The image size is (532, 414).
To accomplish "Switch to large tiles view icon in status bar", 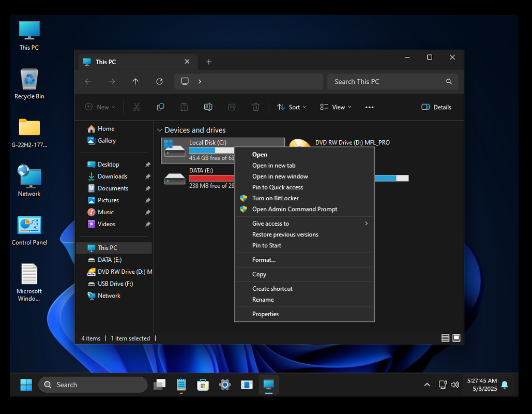I will (x=457, y=338).
